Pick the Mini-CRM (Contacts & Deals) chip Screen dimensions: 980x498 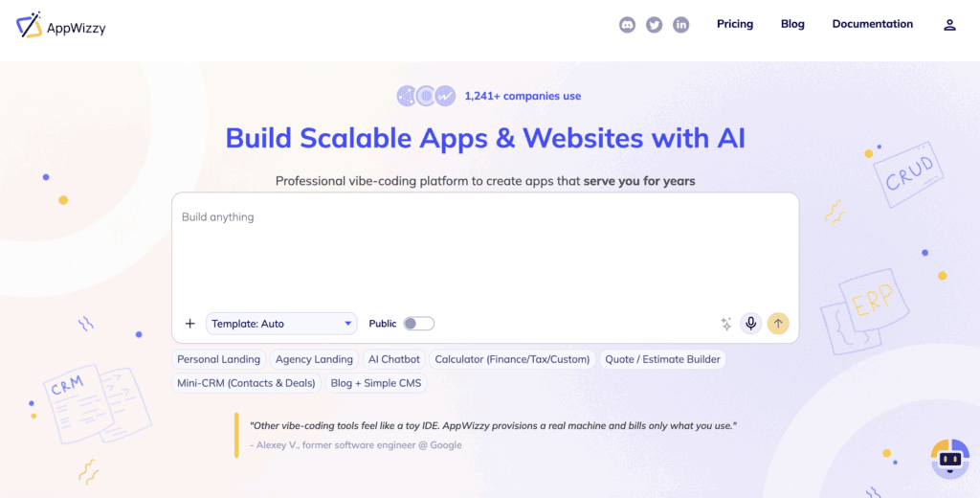[246, 383]
